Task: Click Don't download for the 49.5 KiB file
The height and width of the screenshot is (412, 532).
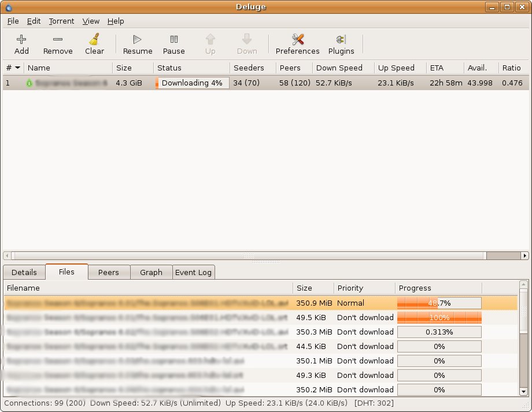Action: pos(365,318)
